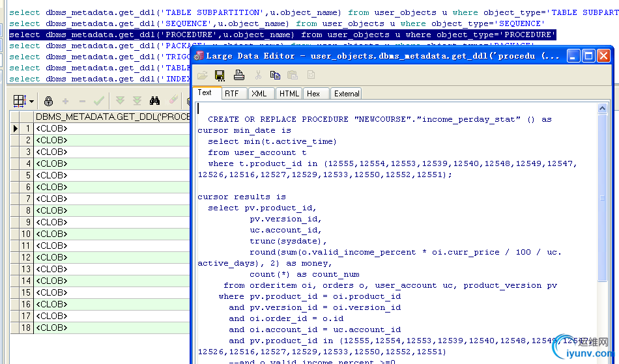Click row number 17 header

[x=27, y=316]
